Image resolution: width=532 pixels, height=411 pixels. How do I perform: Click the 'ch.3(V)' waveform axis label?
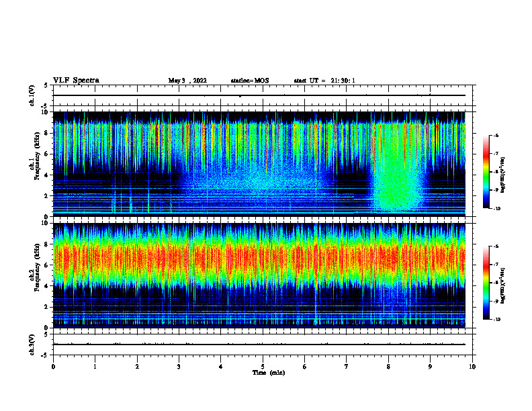click(32, 345)
